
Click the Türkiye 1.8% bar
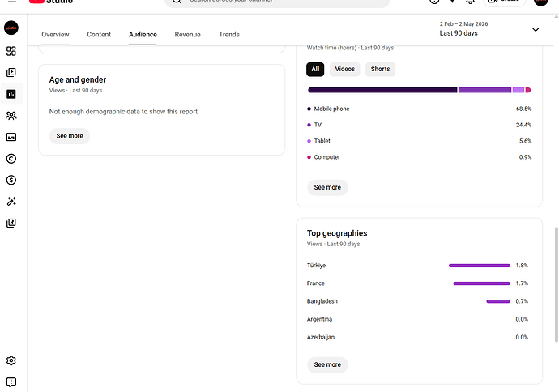480,266
